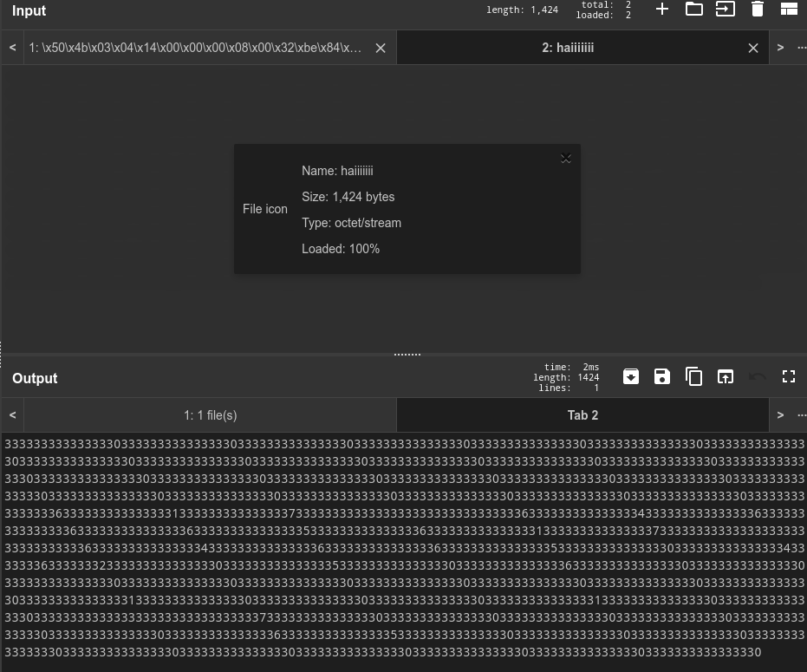Copy output to clipboard
The height and width of the screenshot is (672, 807).
693,376
